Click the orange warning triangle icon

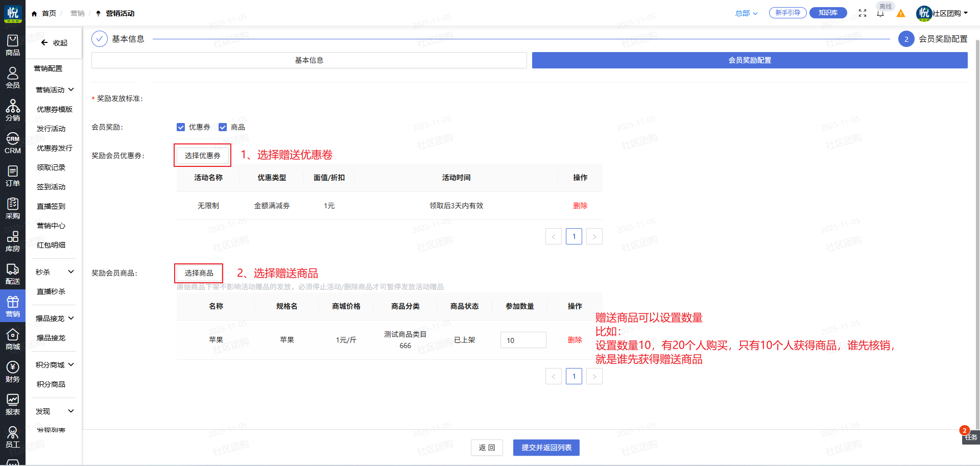tap(901, 13)
